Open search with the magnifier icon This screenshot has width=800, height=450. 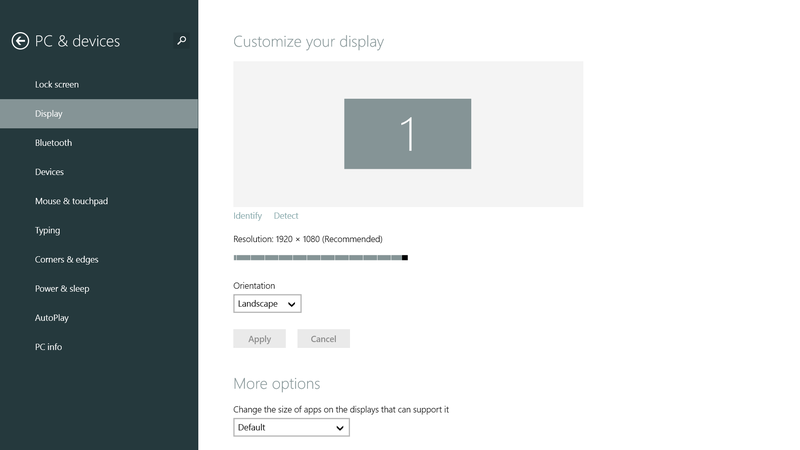point(182,40)
